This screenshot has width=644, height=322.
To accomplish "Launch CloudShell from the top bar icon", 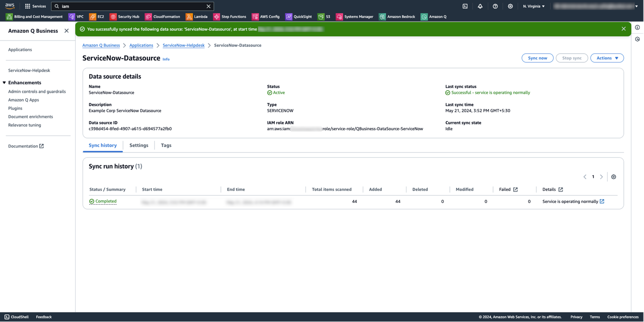I will pos(465,6).
